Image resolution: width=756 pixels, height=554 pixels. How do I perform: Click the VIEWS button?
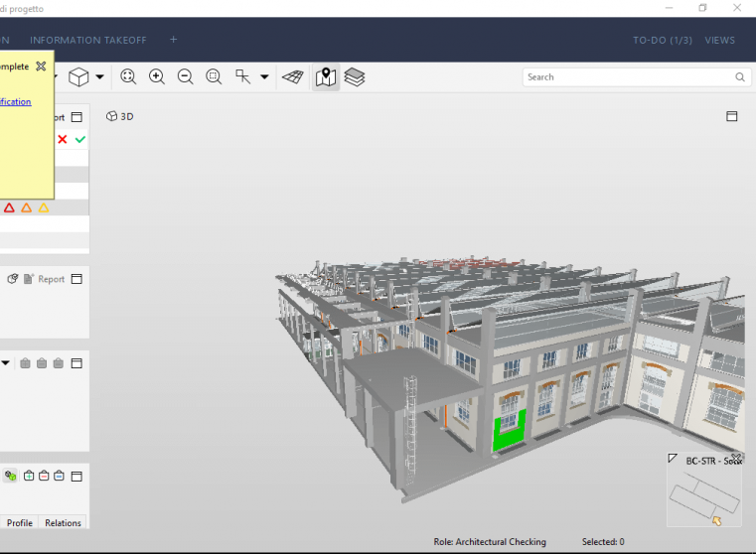point(720,40)
